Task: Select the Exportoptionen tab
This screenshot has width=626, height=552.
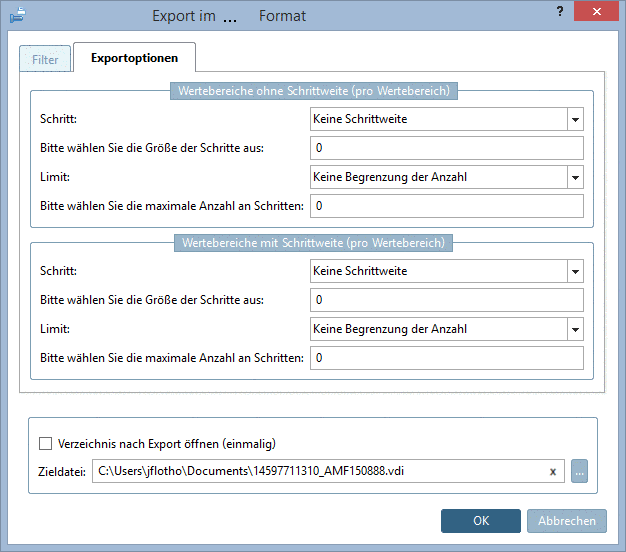Action: pyautogui.click(x=134, y=59)
